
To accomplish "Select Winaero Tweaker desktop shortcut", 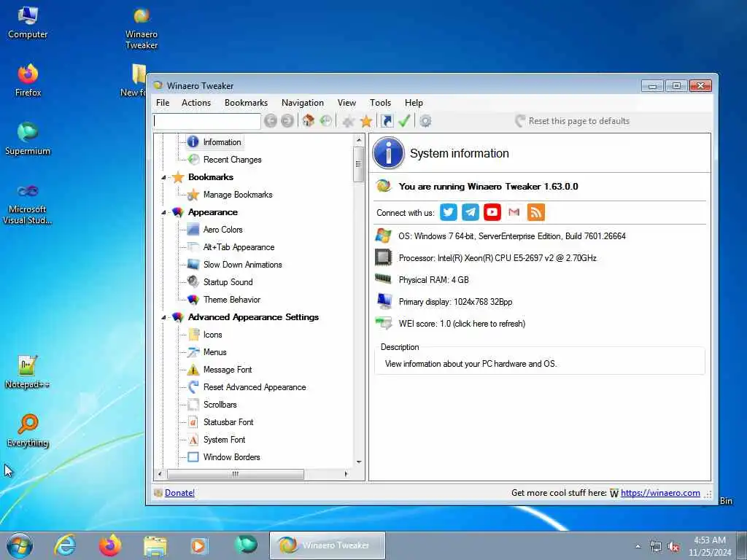I will click(142, 28).
